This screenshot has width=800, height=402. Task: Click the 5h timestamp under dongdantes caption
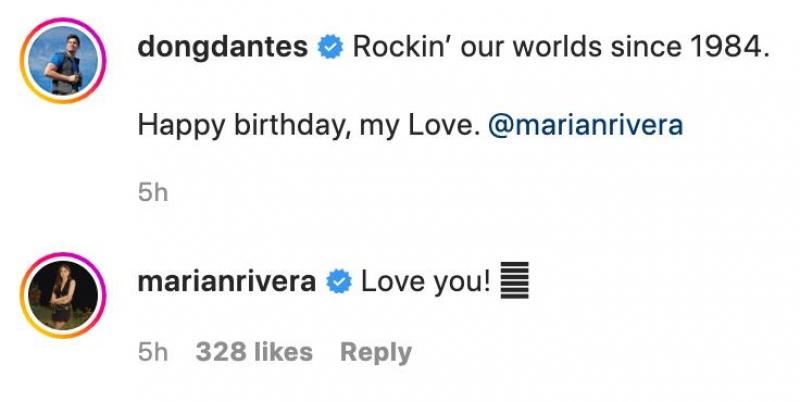(x=153, y=193)
